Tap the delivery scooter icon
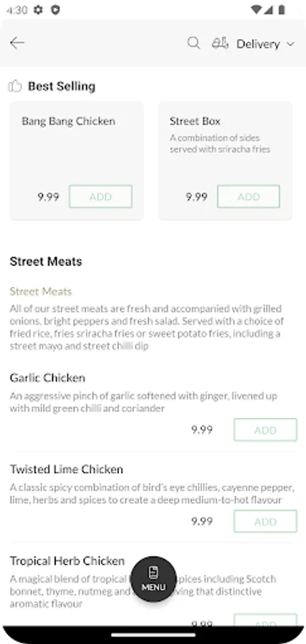The image size is (306, 644). pos(220,43)
